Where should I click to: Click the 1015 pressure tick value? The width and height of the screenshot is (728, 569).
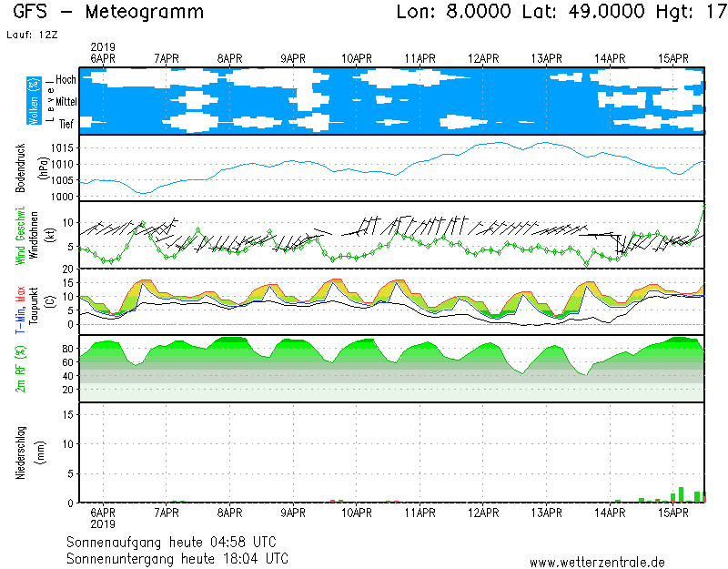click(64, 147)
